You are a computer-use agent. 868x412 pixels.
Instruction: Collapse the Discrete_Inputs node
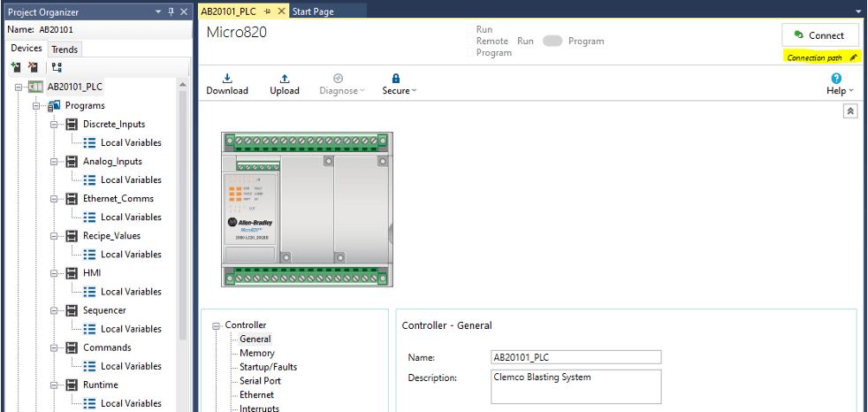point(54,124)
